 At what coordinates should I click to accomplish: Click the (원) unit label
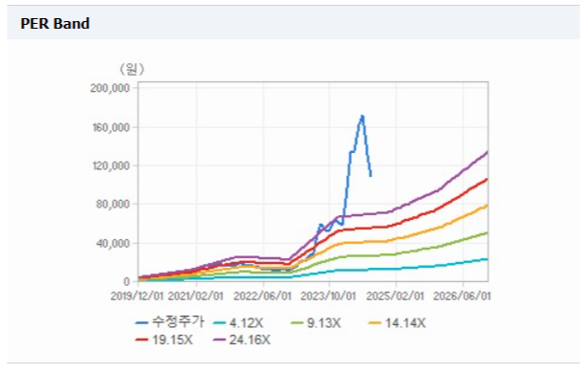point(132,69)
